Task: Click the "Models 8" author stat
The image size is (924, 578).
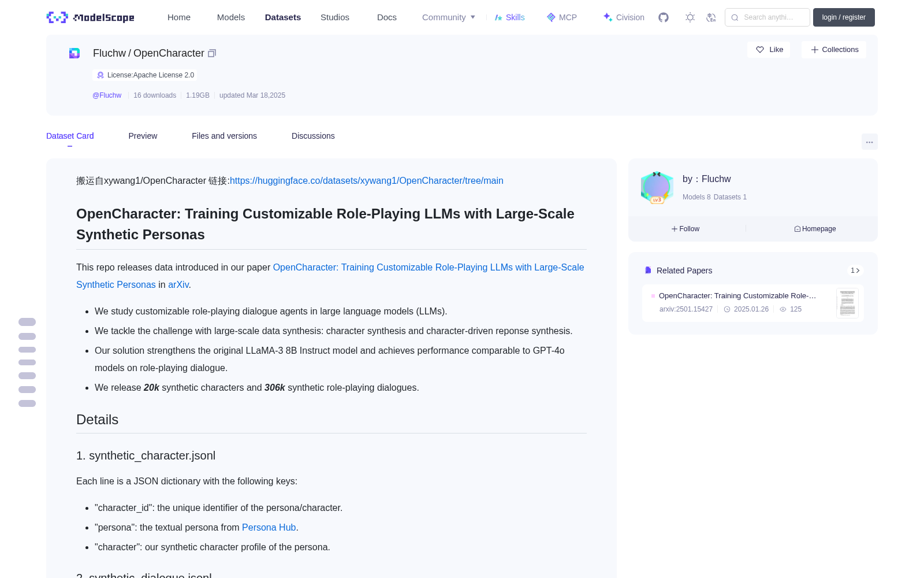Action: (x=696, y=197)
